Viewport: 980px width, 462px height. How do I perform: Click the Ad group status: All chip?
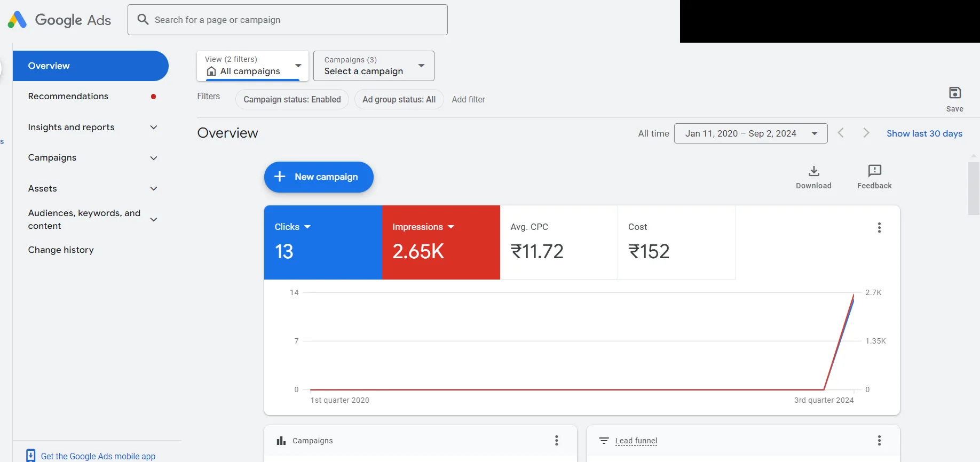pyautogui.click(x=399, y=99)
